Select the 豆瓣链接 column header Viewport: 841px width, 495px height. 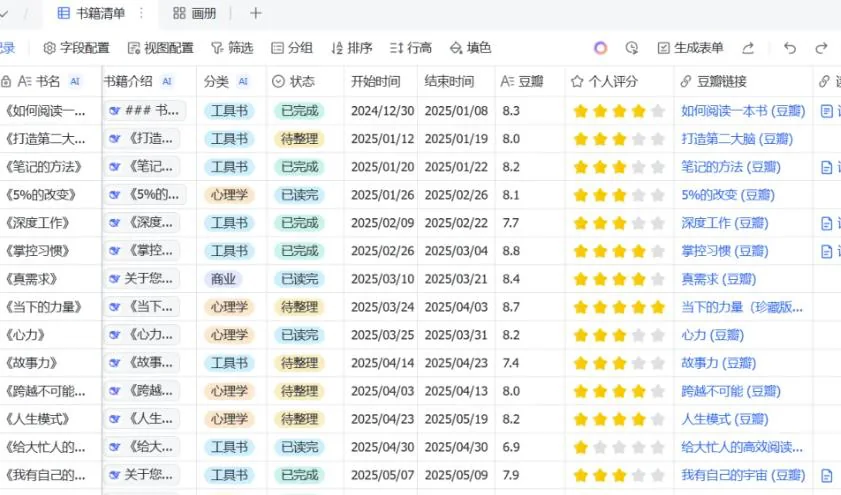743,82
